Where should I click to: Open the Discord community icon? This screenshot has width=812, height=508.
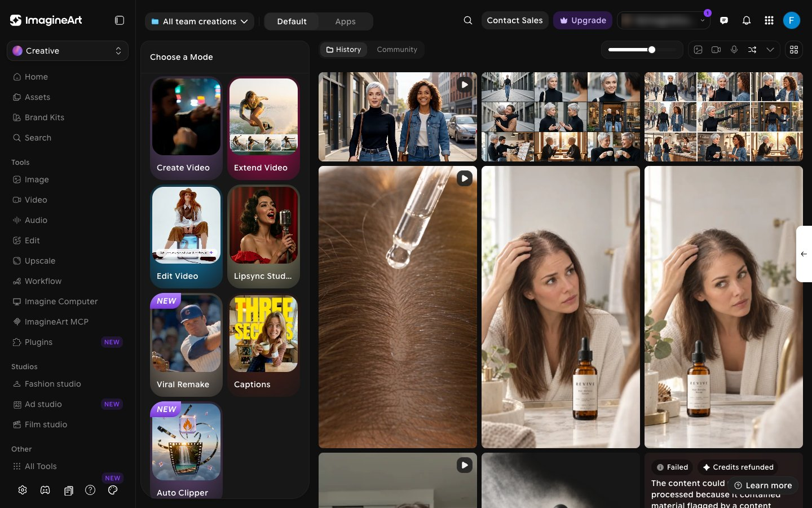click(x=45, y=490)
